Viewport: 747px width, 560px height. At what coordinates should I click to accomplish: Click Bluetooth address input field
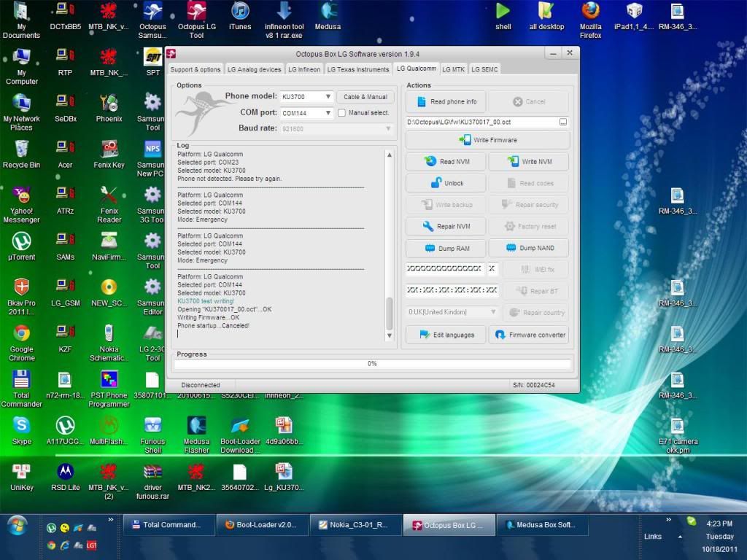point(452,289)
